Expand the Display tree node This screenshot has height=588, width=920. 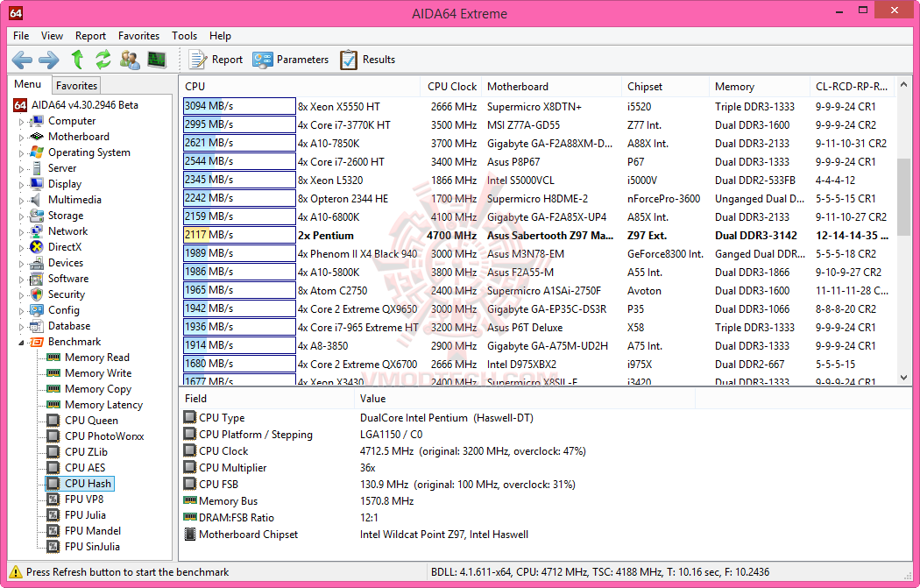[x=21, y=185]
